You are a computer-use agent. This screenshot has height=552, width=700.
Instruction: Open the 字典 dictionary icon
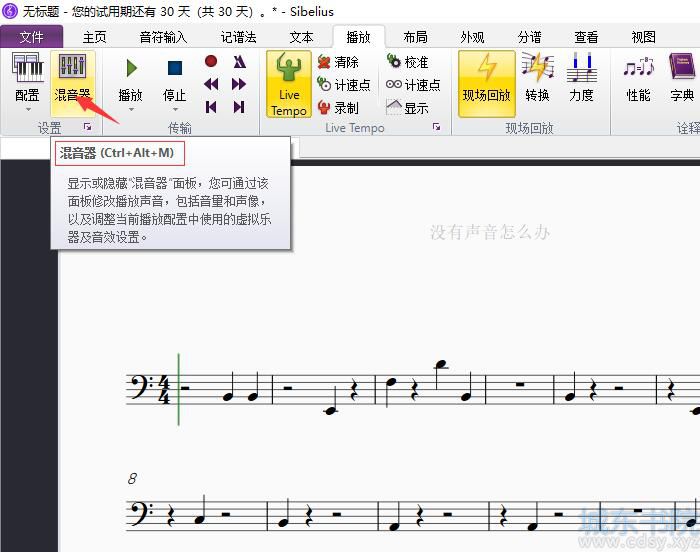[x=682, y=77]
